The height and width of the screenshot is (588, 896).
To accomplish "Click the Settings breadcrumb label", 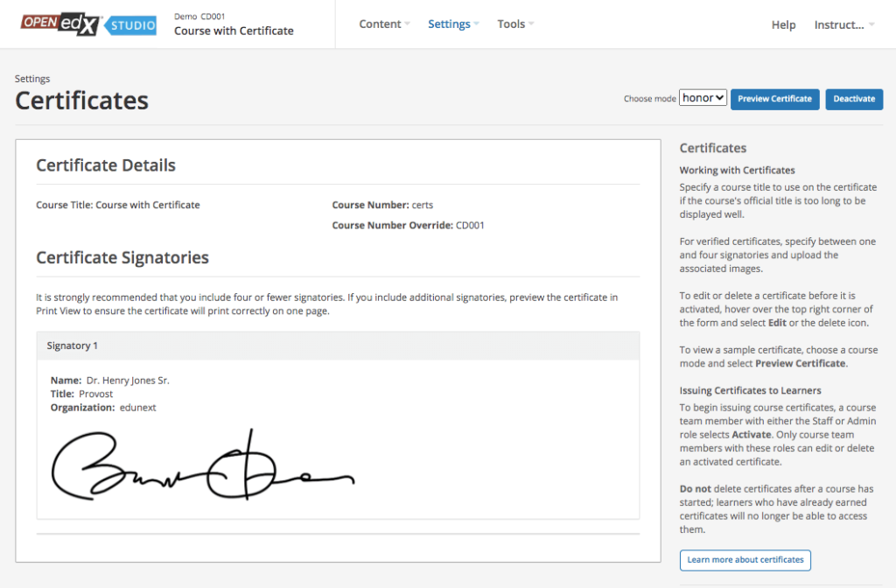I will click(x=32, y=79).
